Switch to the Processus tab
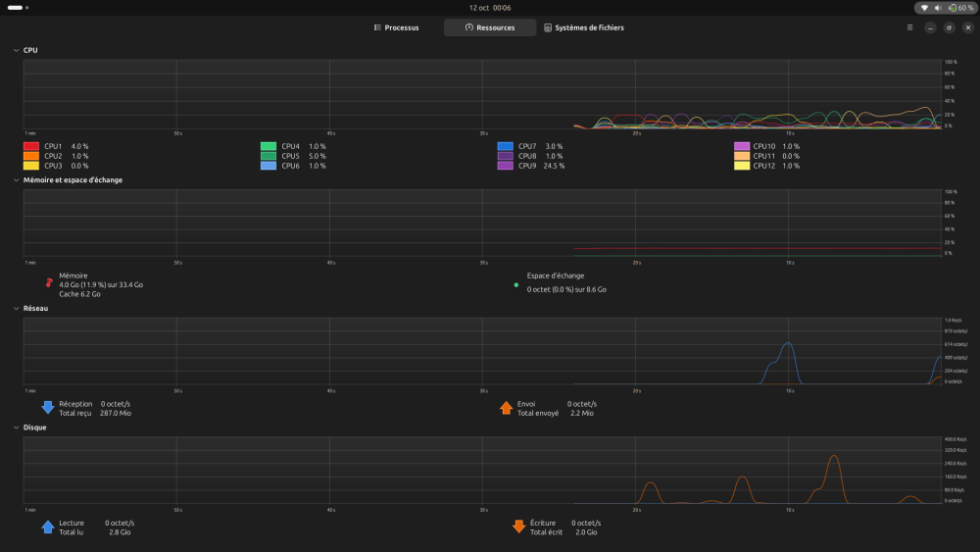The height and width of the screenshot is (552, 980). coord(397,27)
